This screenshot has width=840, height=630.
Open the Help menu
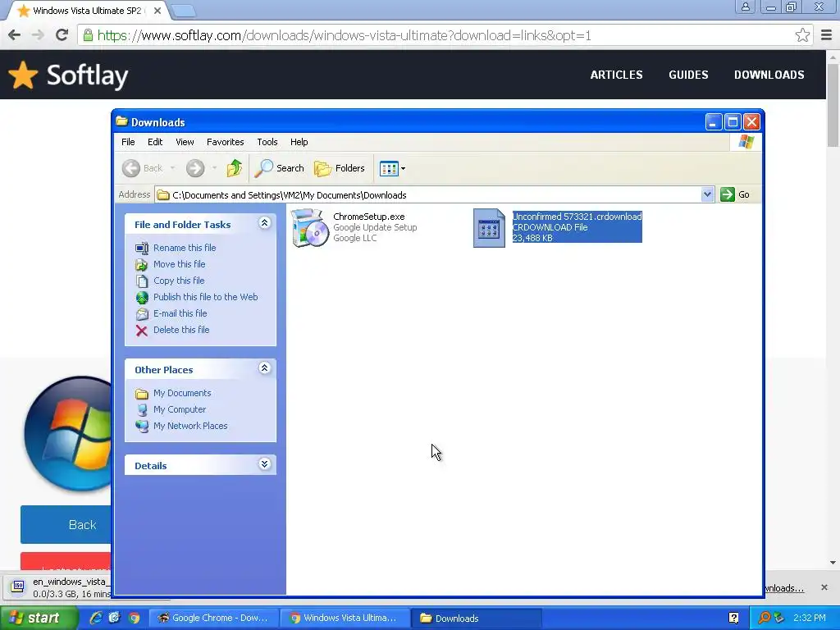[x=299, y=142]
